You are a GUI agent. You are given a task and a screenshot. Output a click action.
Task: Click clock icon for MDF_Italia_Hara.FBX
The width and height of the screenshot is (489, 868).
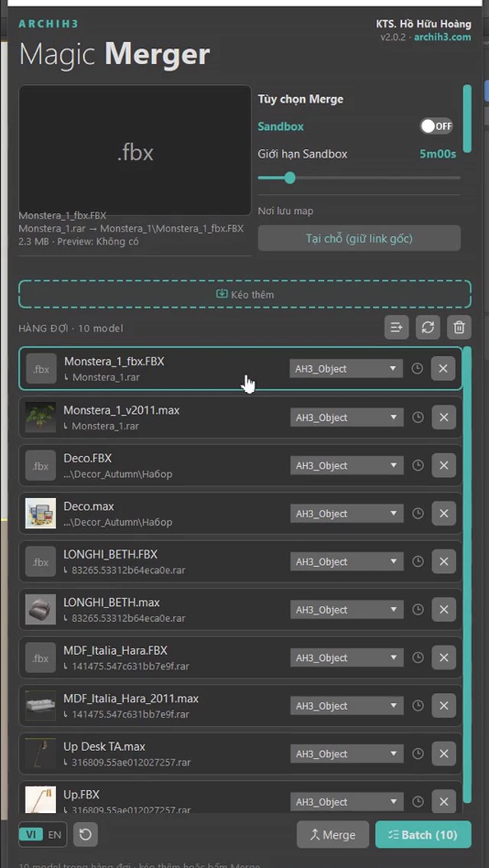(418, 658)
